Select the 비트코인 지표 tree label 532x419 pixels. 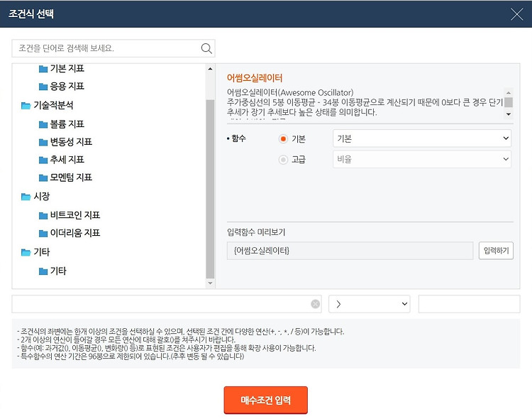point(75,215)
